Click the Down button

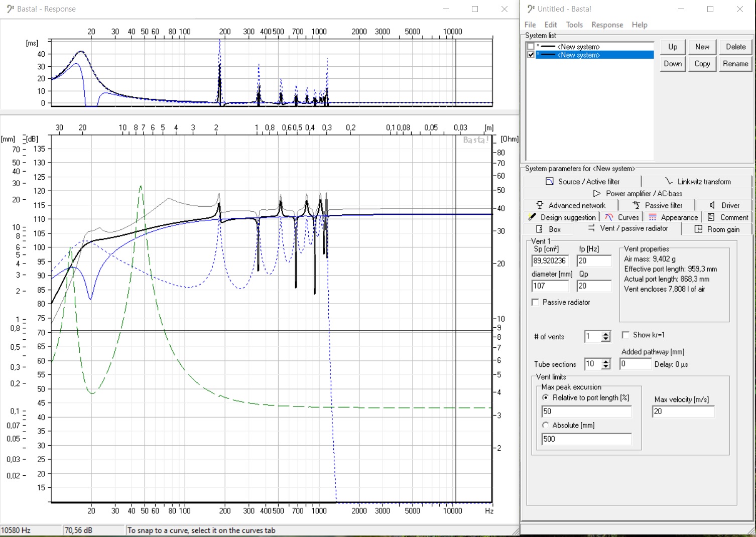(673, 64)
